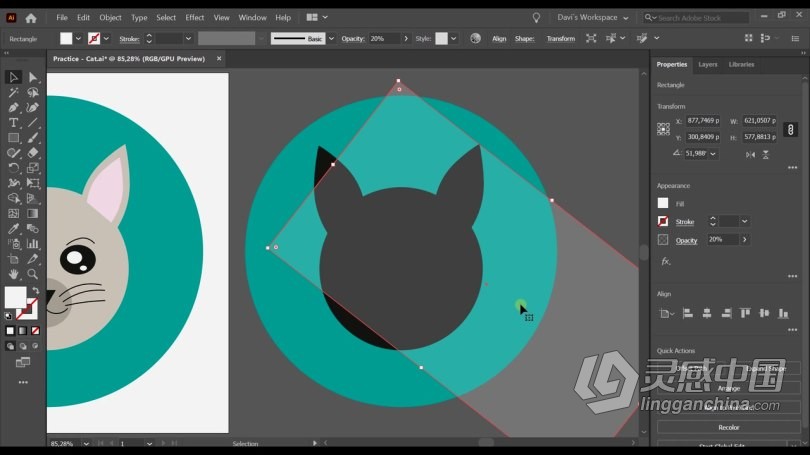The image size is (810, 455).
Task: Open stroke weight dropdown in control bar
Action: [x=188, y=38]
